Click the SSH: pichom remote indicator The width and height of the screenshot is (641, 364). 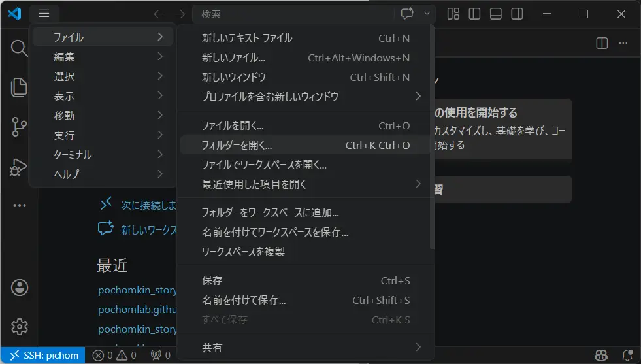click(x=43, y=355)
